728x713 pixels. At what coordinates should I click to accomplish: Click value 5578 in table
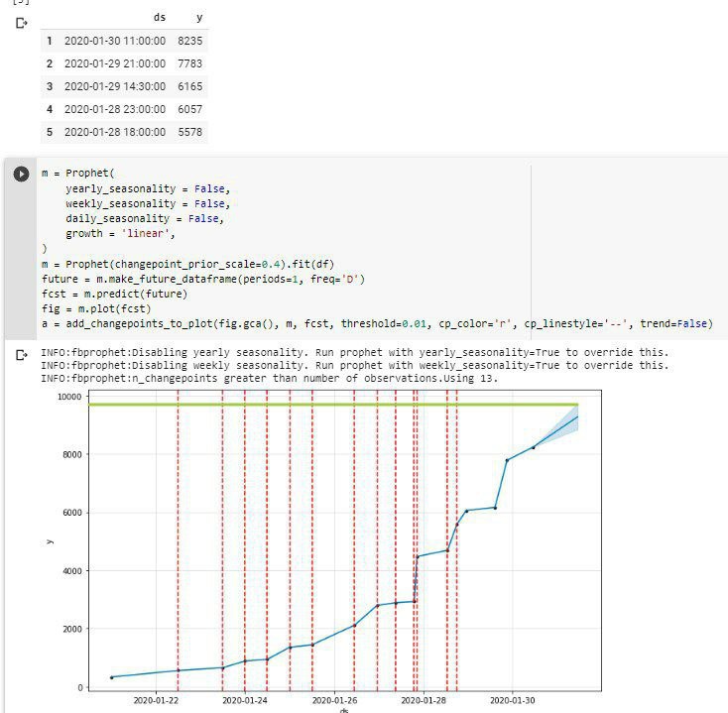[x=189, y=132]
